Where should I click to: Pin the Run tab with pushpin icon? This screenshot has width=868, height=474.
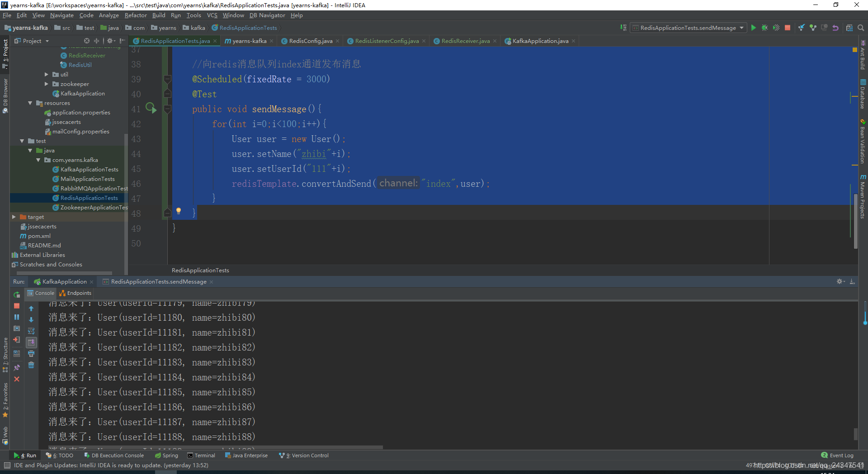coord(17,368)
